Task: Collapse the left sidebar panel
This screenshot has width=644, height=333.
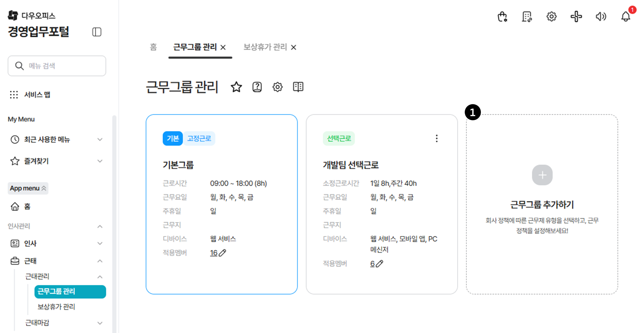Action: (x=97, y=32)
